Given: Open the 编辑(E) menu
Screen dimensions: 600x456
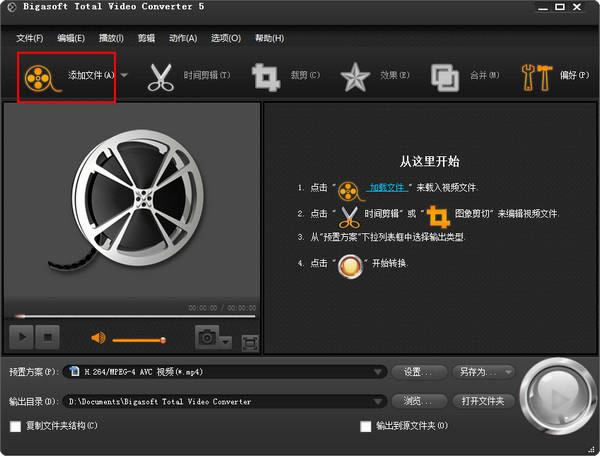Looking at the screenshot, I should click(x=71, y=38).
